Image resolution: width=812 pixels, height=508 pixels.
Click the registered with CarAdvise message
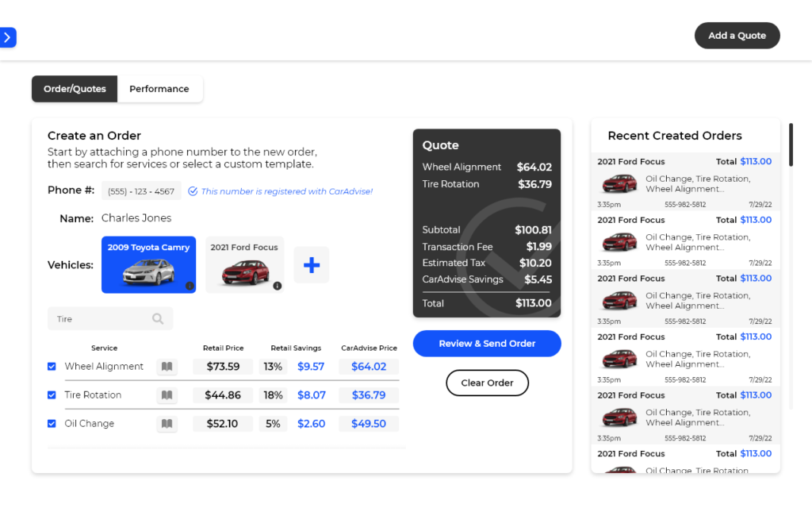tap(286, 191)
